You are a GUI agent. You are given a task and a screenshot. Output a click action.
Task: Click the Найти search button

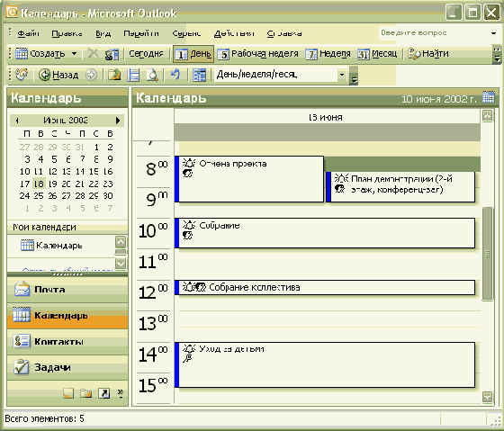tap(428, 54)
